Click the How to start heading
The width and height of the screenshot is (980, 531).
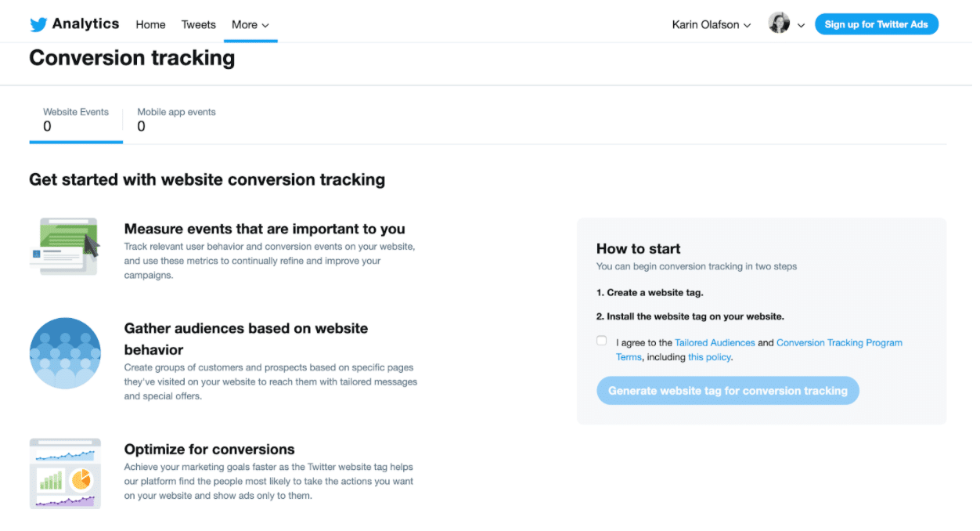click(639, 249)
